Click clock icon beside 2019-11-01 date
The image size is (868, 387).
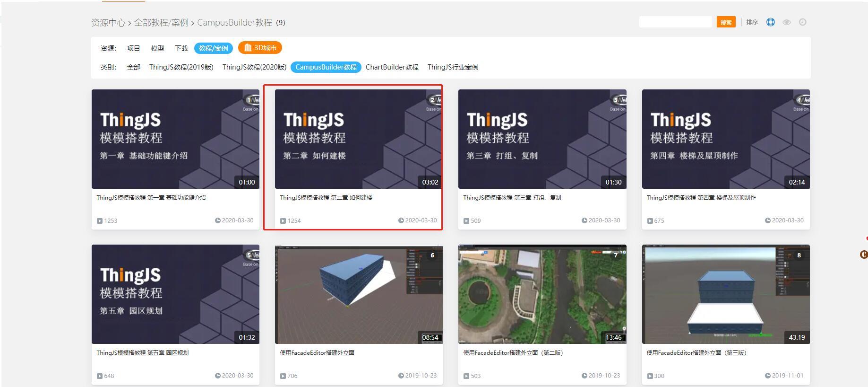coord(768,376)
